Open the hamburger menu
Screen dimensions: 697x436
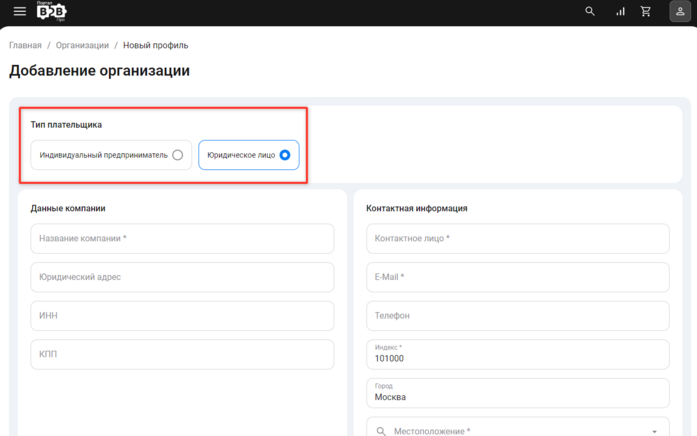[x=20, y=11]
